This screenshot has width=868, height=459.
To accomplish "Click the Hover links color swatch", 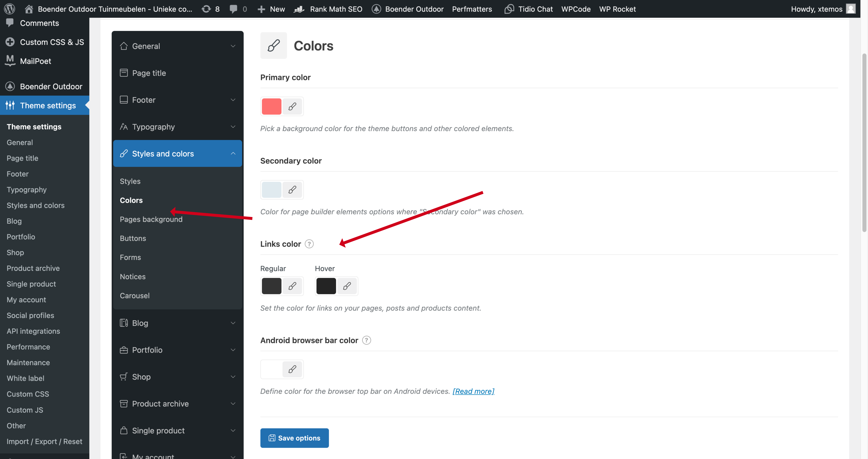I will [x=326, y=286].
